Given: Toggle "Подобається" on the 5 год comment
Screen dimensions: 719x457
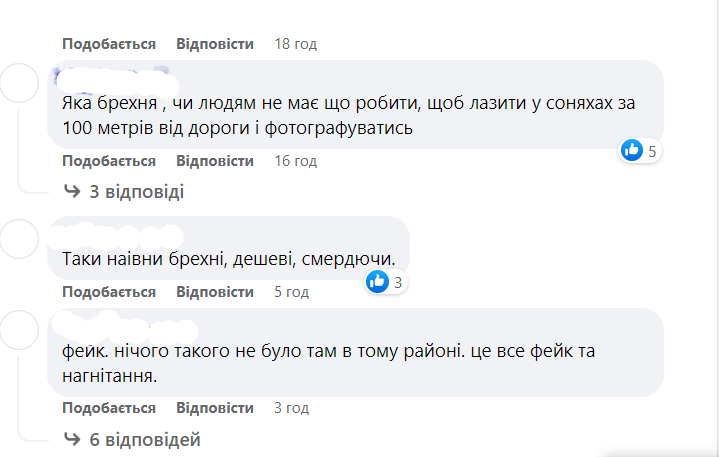Looking at the screenshot, I should click(x=109, y=292).
